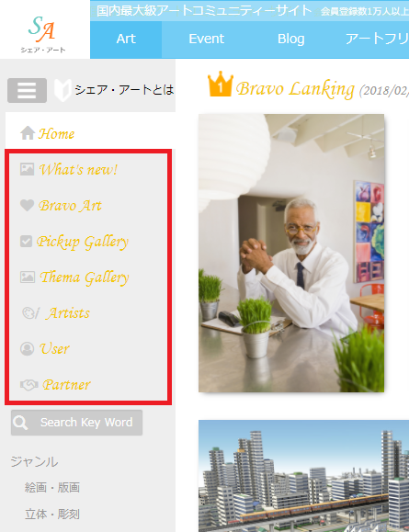
Task: Switch to the Event tab
Action: pyautogui.click(x=207, y=39)
